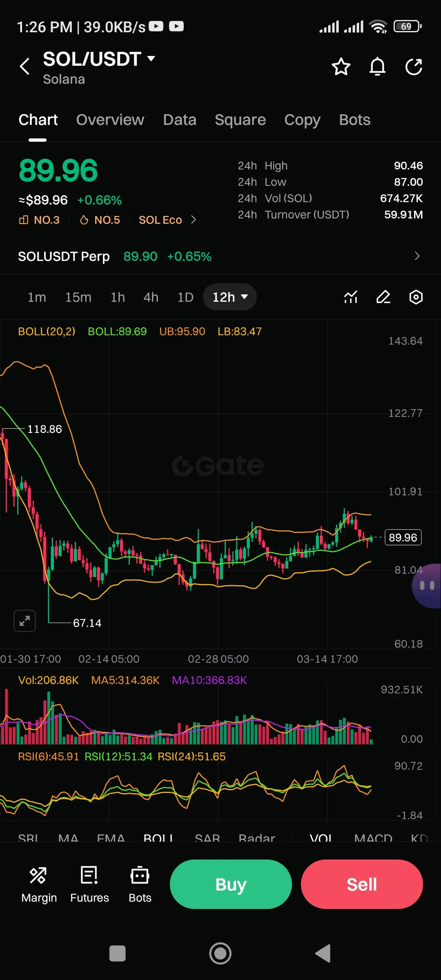Tap the 24h High value 90.46
The image size is (441, 980).
point(408,165)
